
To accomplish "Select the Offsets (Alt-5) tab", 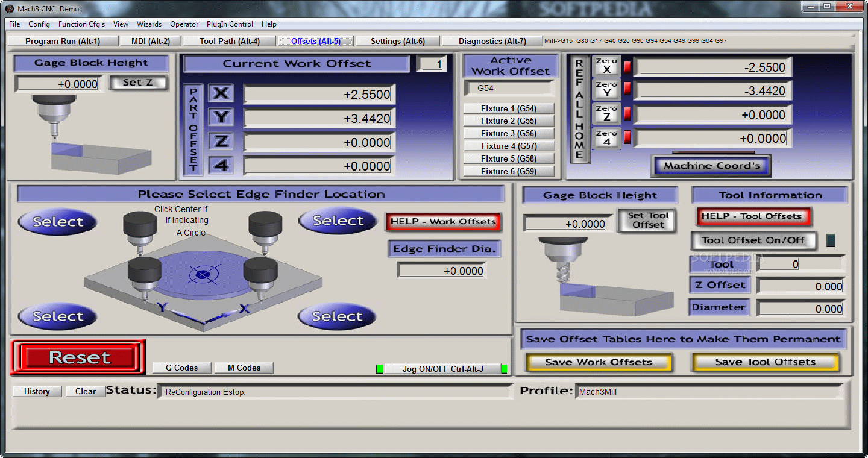I will coord(315,41).
